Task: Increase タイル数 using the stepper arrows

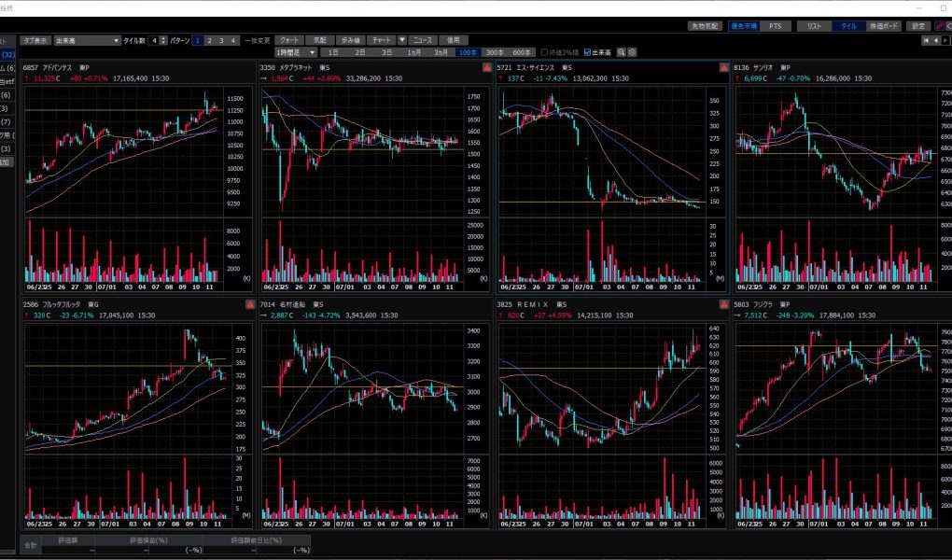Action: click(164, 38)
